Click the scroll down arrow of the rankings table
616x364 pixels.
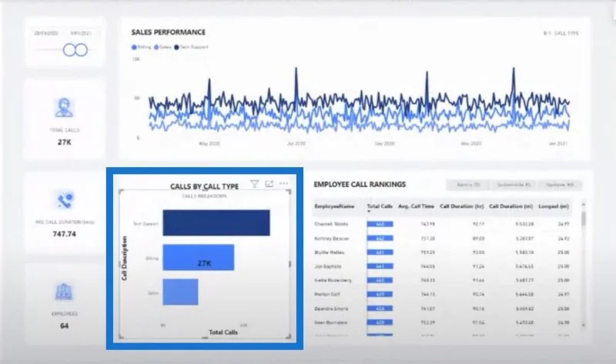pos(584,325)
